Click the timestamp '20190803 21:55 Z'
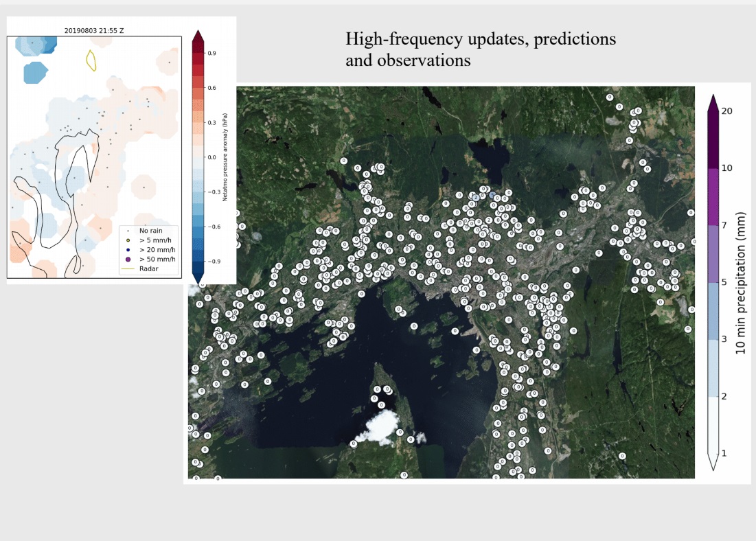 pos(94,30)
